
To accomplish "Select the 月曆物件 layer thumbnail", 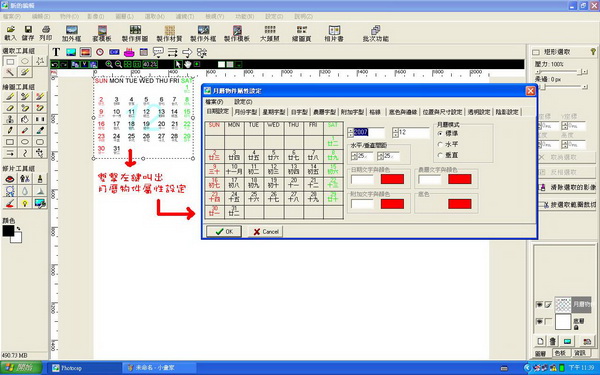I will [562, 305].
